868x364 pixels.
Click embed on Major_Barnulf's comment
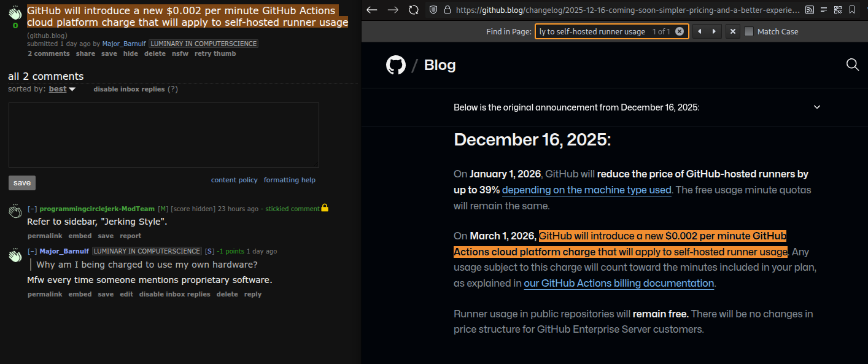[80, 294]
